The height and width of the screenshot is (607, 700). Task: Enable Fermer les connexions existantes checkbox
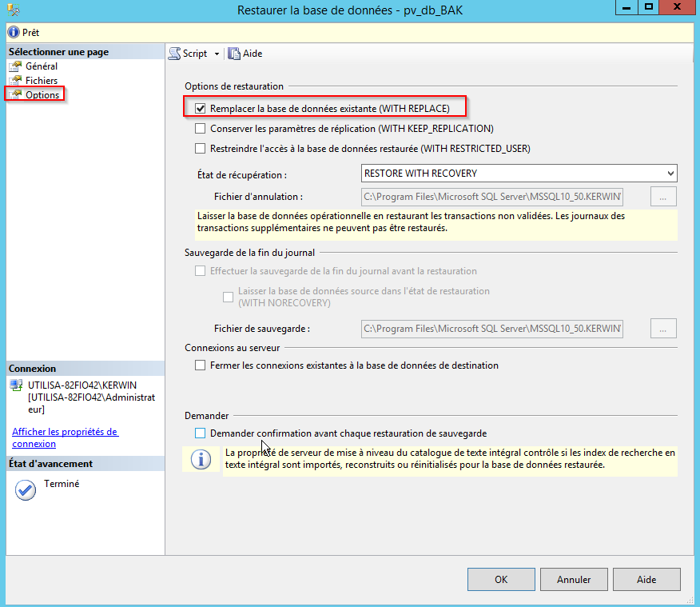201,365
